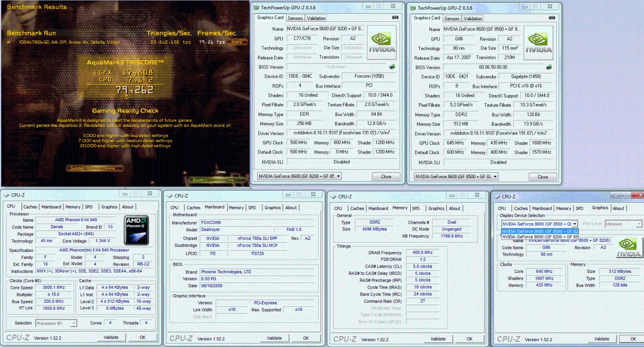Click DRAM Frequency 400.0 MHz value
The width and height of the screenshot is (644, 347).
coord(423,253)
